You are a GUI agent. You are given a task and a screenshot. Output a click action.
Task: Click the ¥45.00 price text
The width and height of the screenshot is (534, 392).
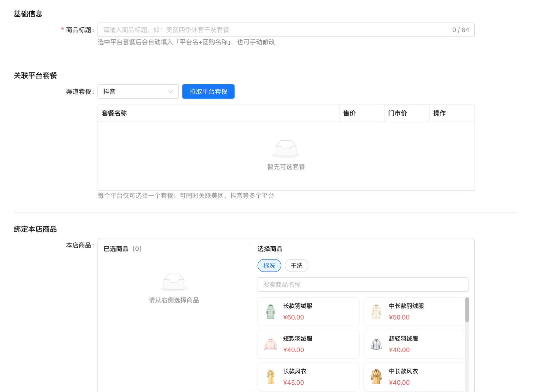pos(294,383)
